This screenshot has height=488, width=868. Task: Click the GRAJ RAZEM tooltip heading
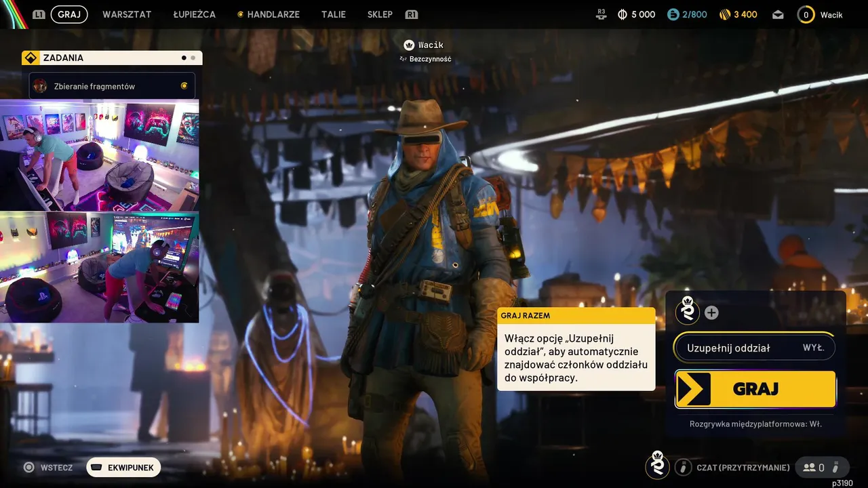click(x=526, y=316)
